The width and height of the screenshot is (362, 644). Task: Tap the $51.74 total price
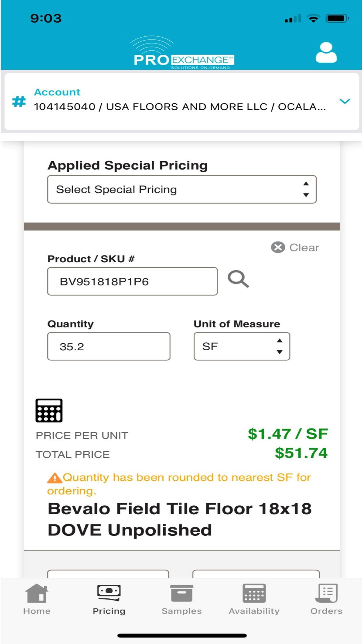pos(301,453)
